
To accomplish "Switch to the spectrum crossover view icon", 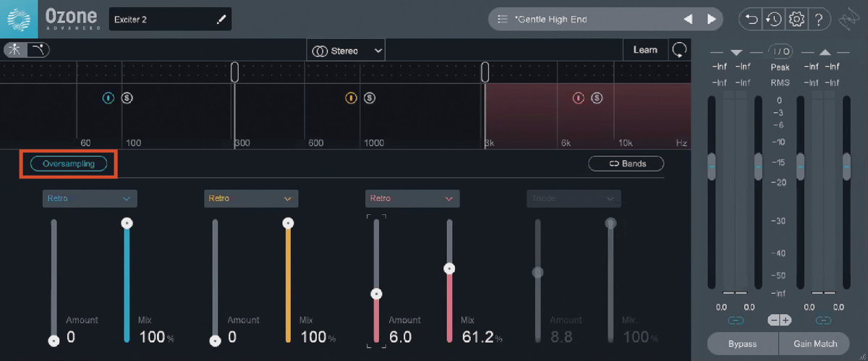I will tap(15, 49).
